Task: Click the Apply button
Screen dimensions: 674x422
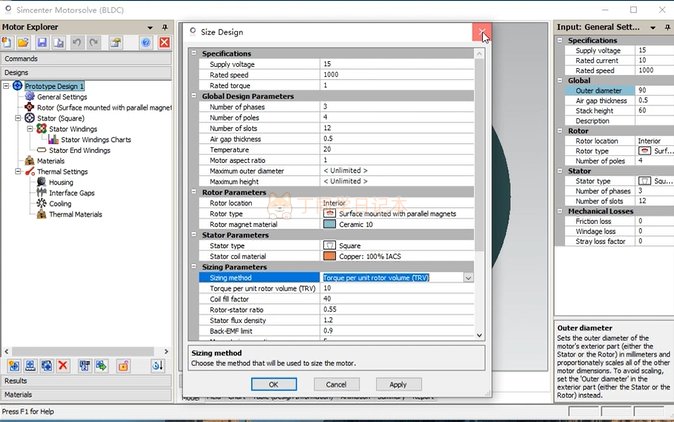Action: pyautogui.click(x=398, y=384)
